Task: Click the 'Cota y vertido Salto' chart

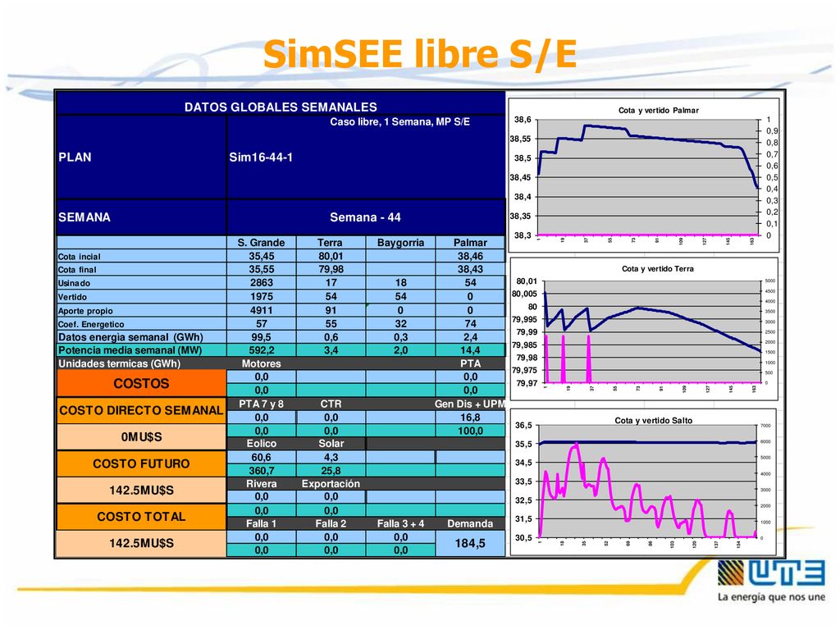Action: [643, 482]
